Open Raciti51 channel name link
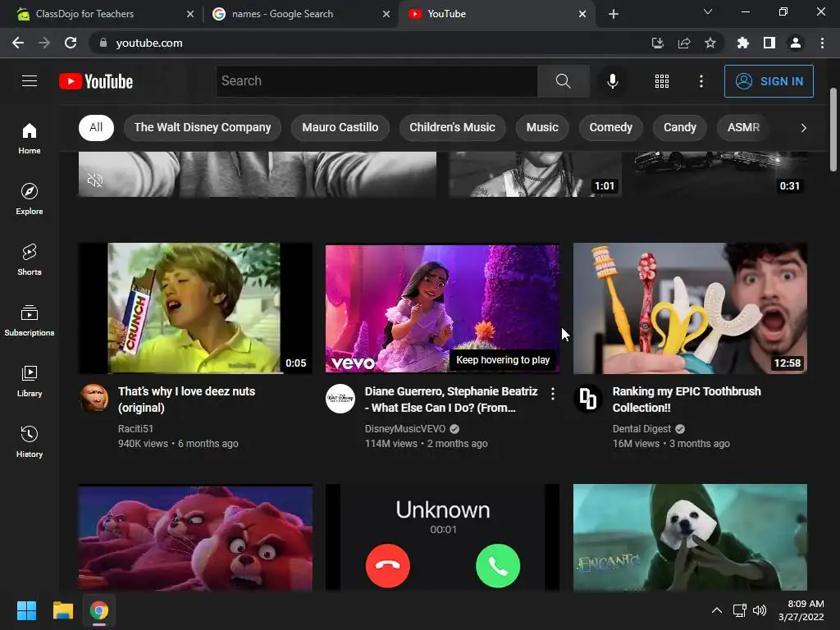Image resolution: width=840 pixels, height=630 pixels. [135, 428]
